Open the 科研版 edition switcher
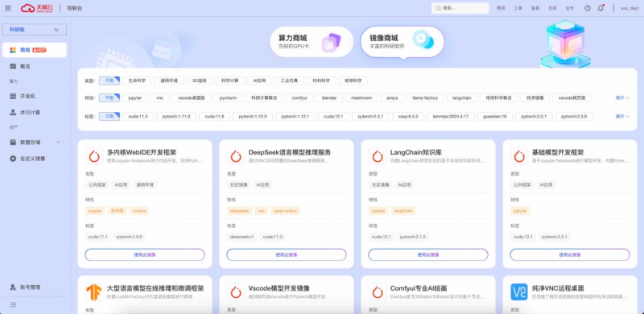 [34, 30]
